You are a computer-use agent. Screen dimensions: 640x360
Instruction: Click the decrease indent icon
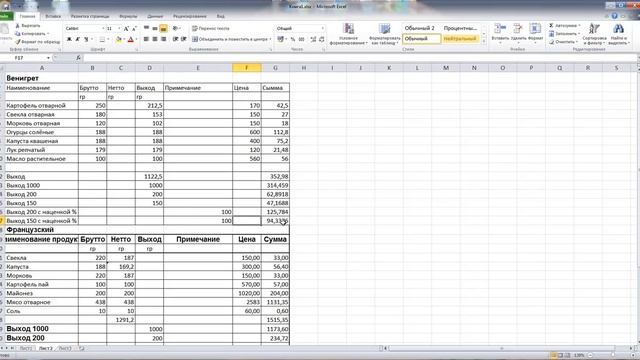tap(176, 39)
